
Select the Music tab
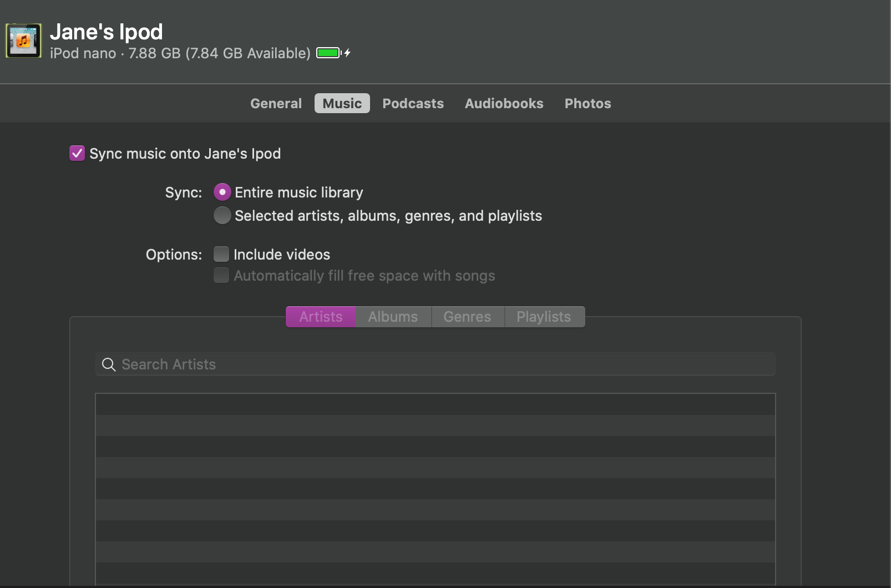(342, 103)
